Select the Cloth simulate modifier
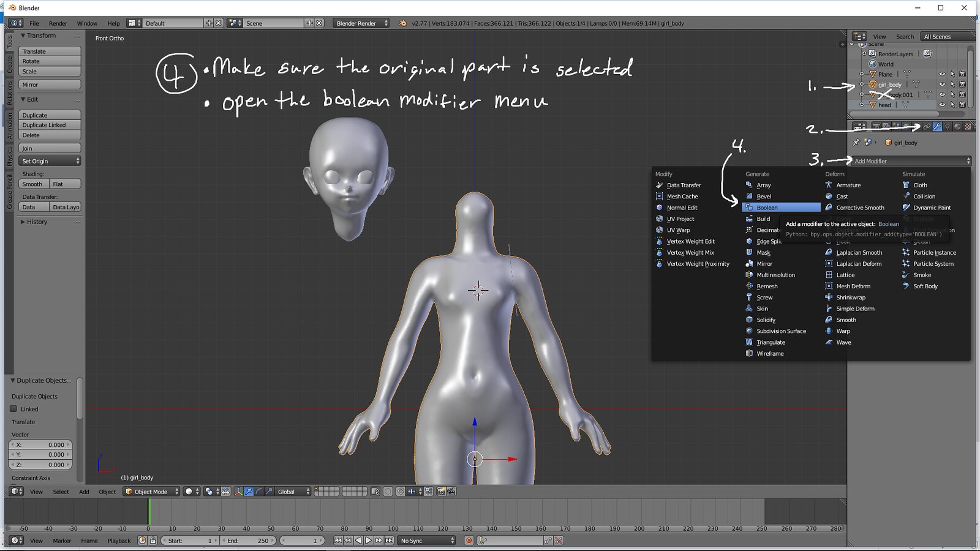980x551 pixels. click(x=920, y=185)
